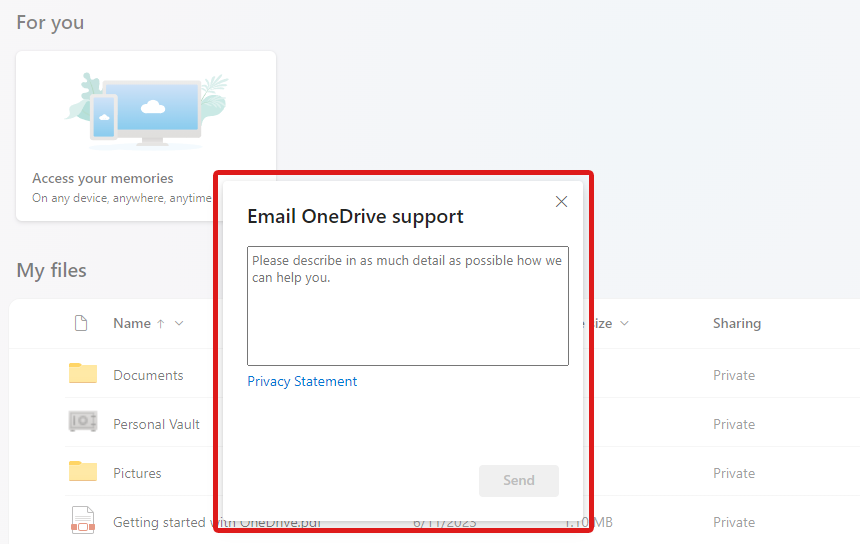Close the Email OneDrive support dialog
The image size is (860, 544).
[561, 201]
